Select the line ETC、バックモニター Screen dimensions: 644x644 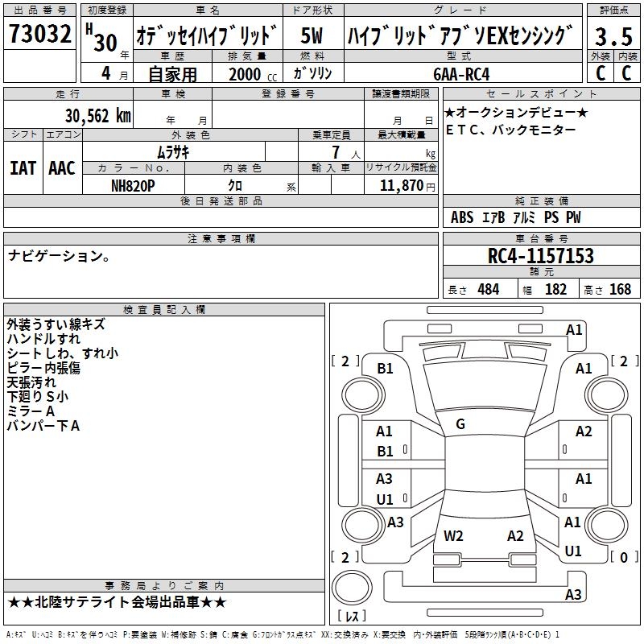point(511,130)
